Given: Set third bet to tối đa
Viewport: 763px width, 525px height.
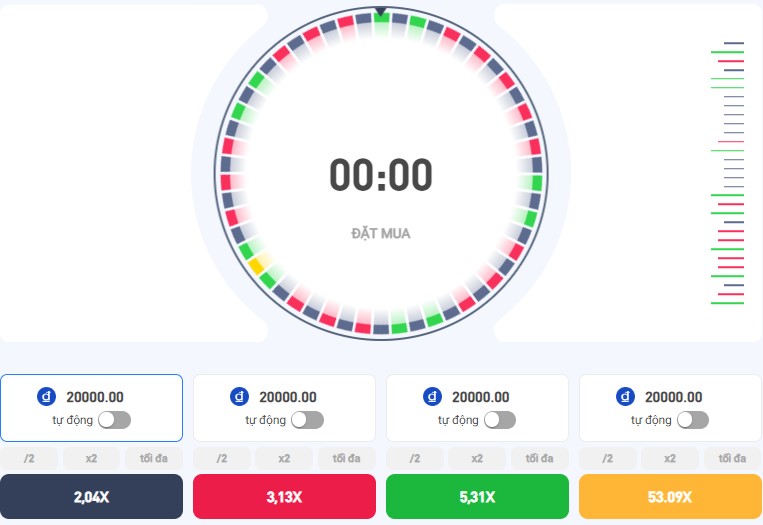Looking at the screenshot, I should click(x=539, y=458).
